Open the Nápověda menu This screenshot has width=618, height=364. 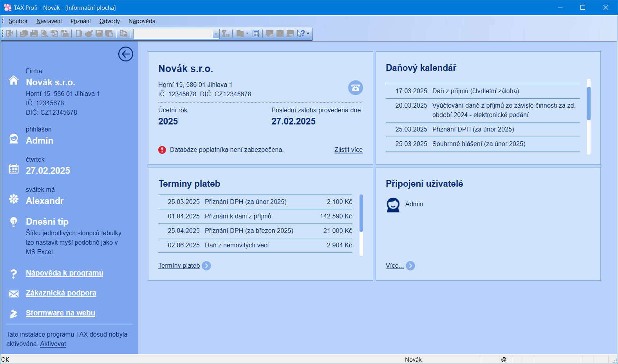point(142,21)
